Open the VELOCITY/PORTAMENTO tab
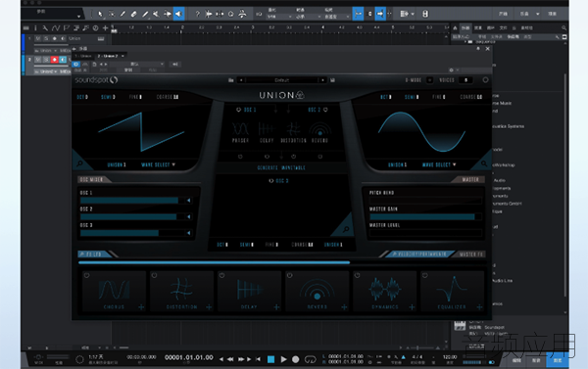This screenshot has height=369, width=588. point(419,254)
